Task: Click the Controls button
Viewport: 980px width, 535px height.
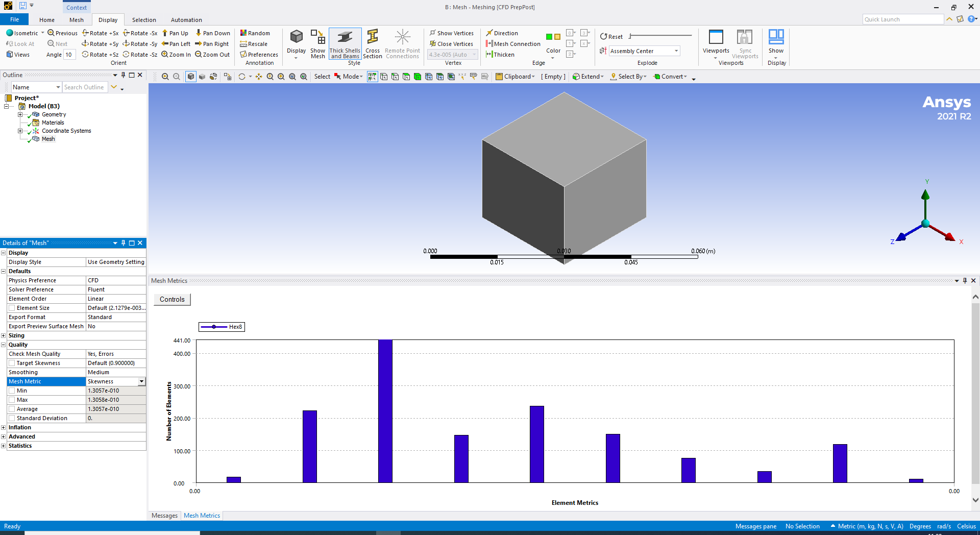Action: point(172,300)
